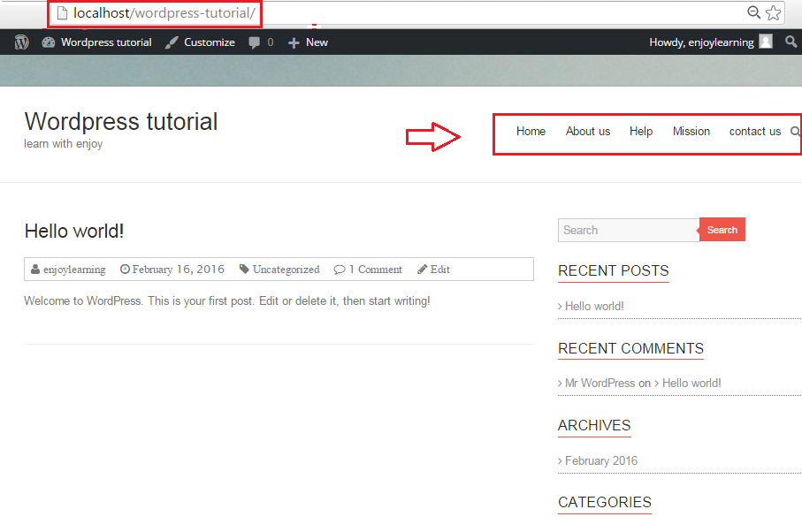The image size is (802, 532).
Task: Open the navigation menu search icon
Action: (795, 132)
